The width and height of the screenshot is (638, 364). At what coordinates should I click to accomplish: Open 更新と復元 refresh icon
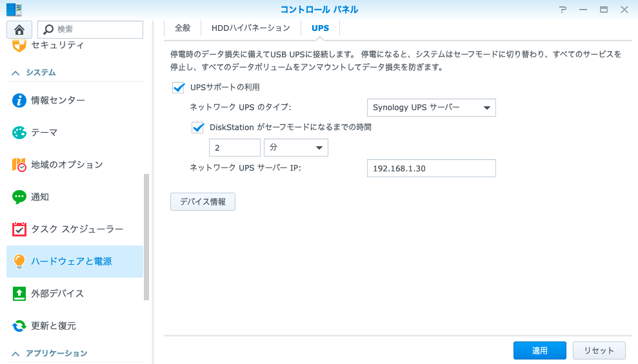pyautogui.click(x=19, y=326)
